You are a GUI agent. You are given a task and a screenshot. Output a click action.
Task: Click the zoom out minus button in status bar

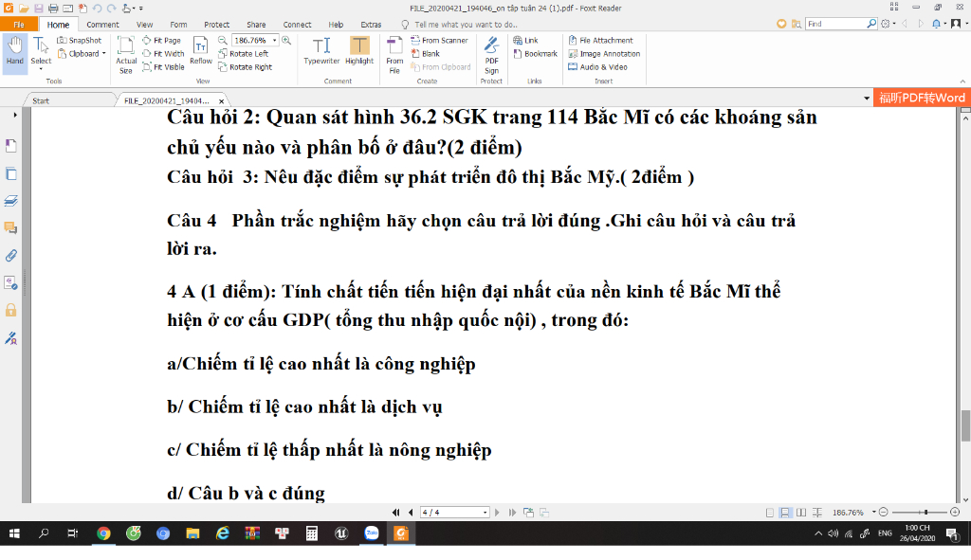[884, 513]
